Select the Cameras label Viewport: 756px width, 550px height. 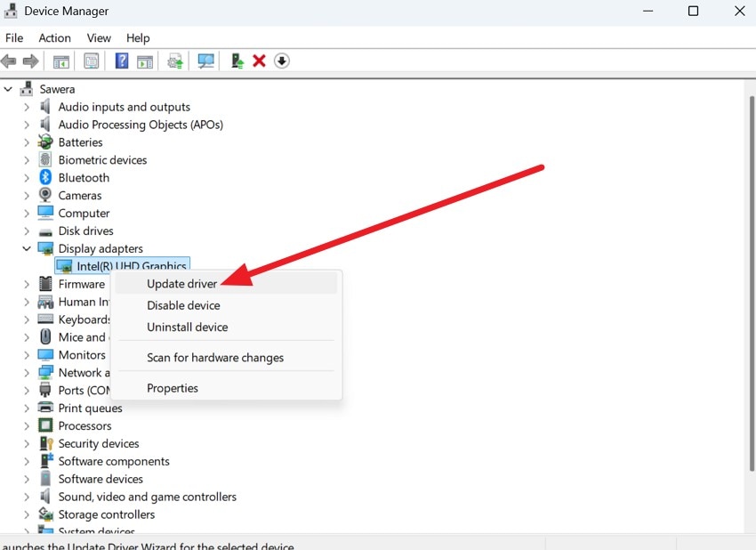[x=80, y=196]
